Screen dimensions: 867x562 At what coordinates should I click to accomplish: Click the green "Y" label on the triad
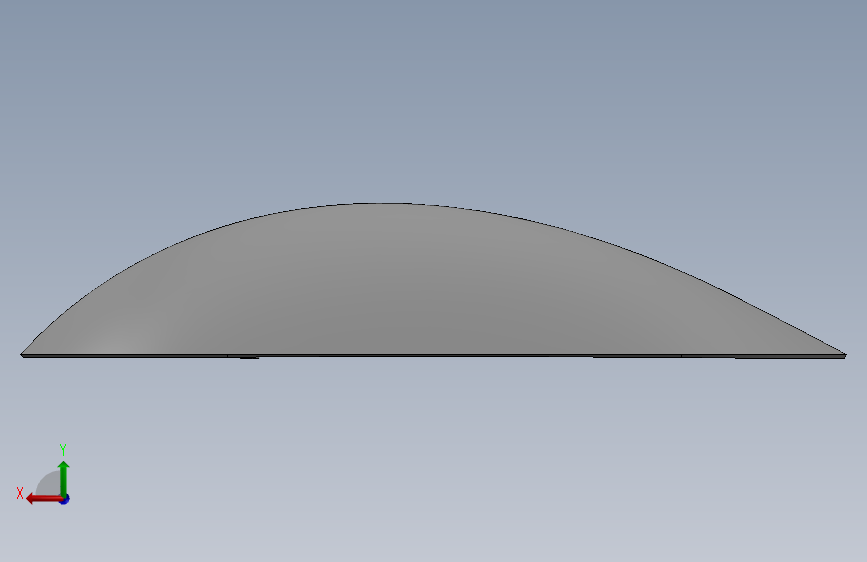pos(63,450)
